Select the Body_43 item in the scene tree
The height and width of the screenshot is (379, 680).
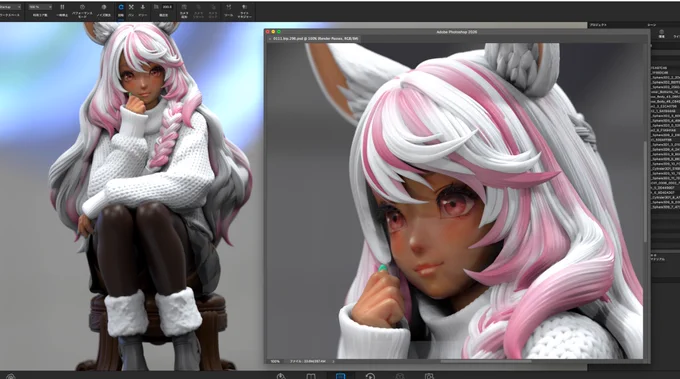(665, 96)
